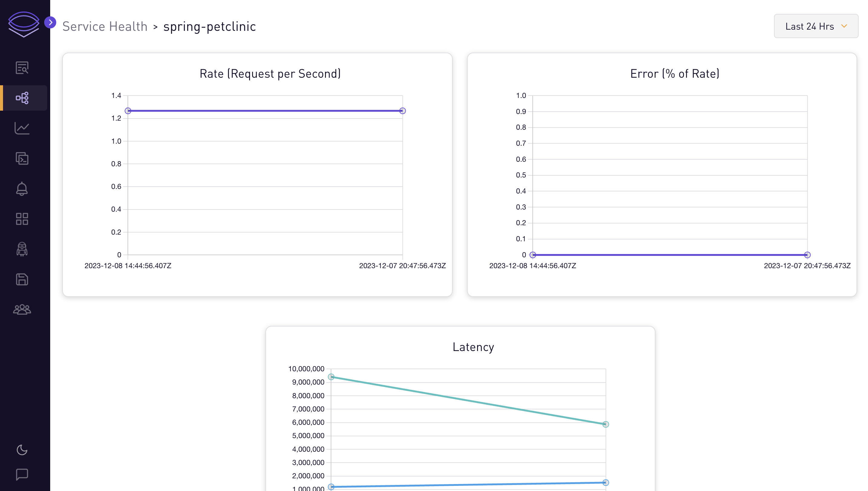Screen dimensions: 868x491
Task: Toggle dark mode with the moon icon
Action: point(22,450)
